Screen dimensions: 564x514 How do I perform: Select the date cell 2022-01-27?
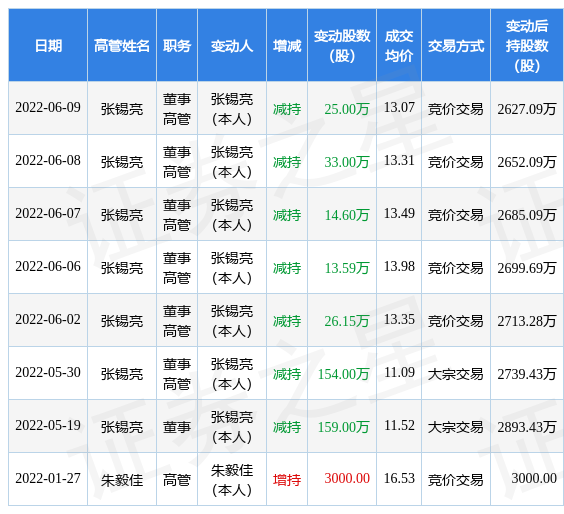click(48, 478)
